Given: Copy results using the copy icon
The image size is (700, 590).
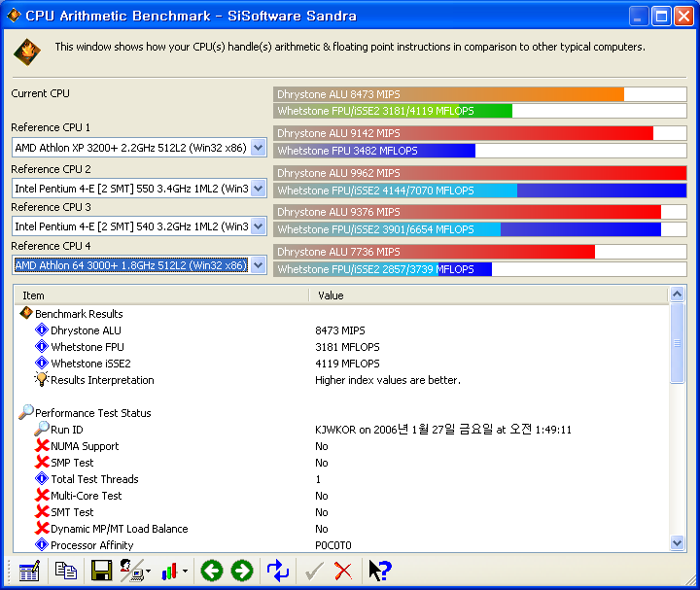Looking at the screenshot, I should 66,571.
